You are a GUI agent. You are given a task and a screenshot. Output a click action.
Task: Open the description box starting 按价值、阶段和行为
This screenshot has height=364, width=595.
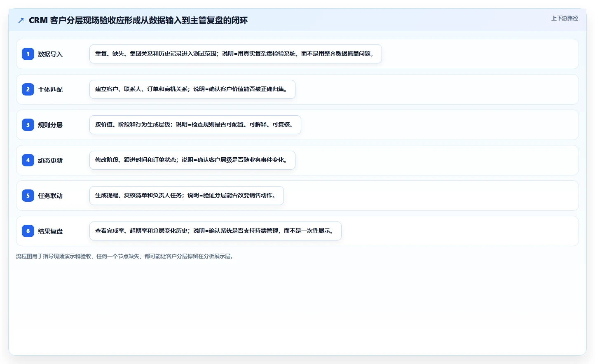pyautogui.click(x=195, y=125)
